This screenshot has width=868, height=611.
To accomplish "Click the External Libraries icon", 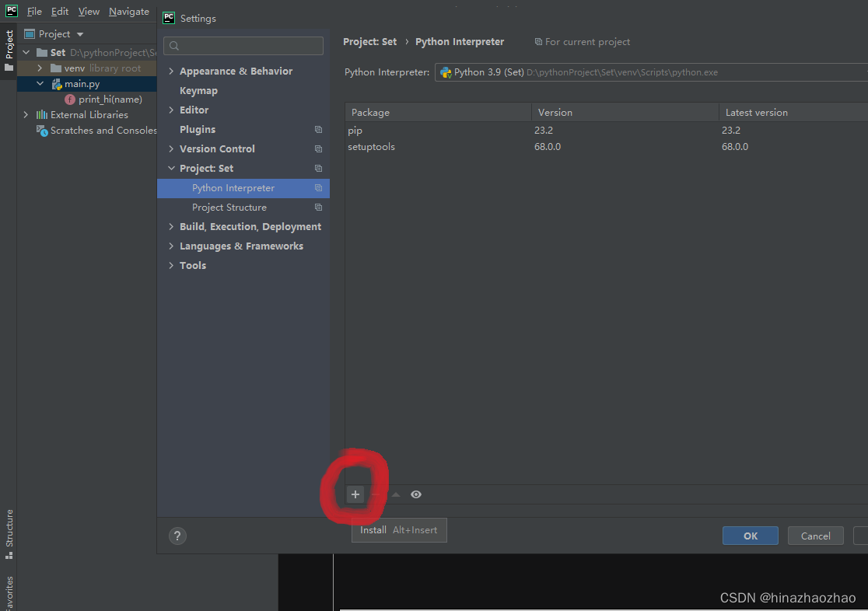I will coord(41,114).
